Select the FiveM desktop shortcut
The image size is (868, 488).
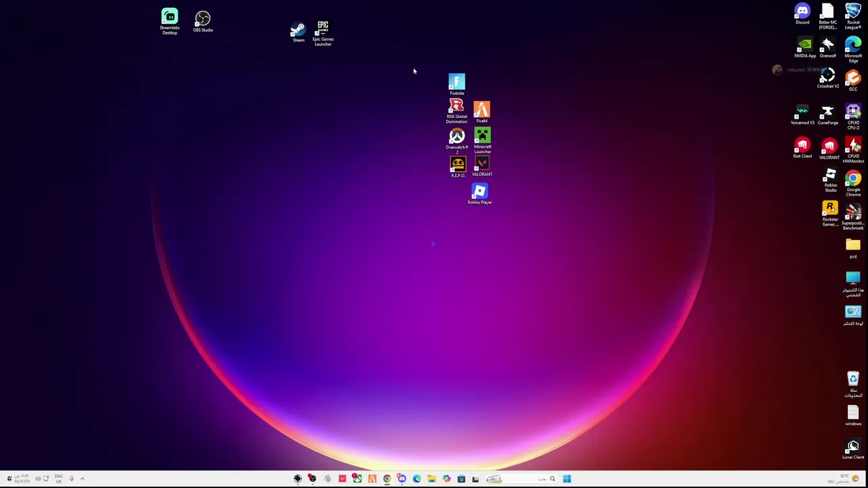coord(481,113)
